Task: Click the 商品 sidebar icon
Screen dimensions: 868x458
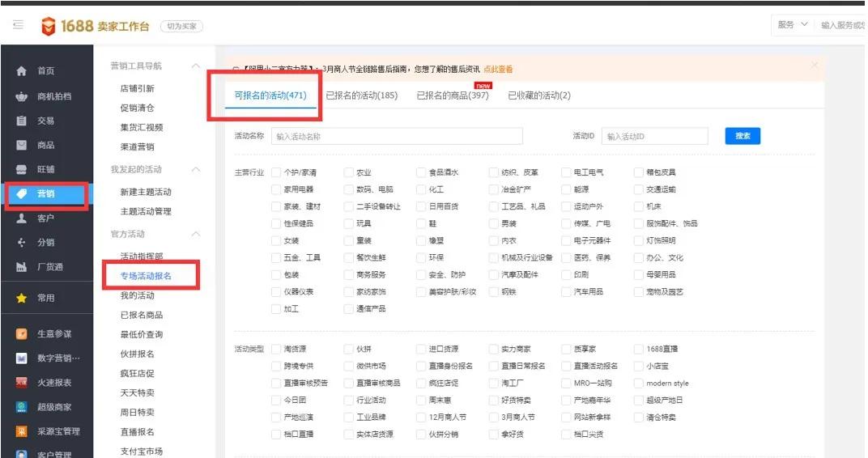Action: (22, 145)
